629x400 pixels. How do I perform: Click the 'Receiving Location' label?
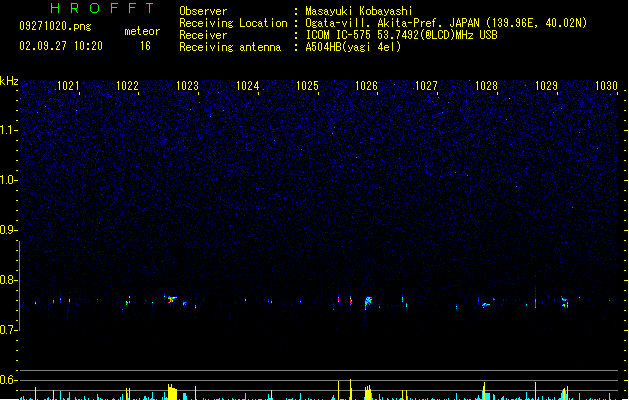pyautogui.click(x=233, y=23)
